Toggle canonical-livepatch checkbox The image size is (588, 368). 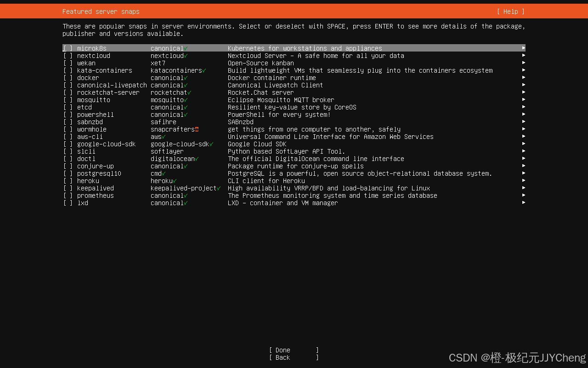coord(68,85)
